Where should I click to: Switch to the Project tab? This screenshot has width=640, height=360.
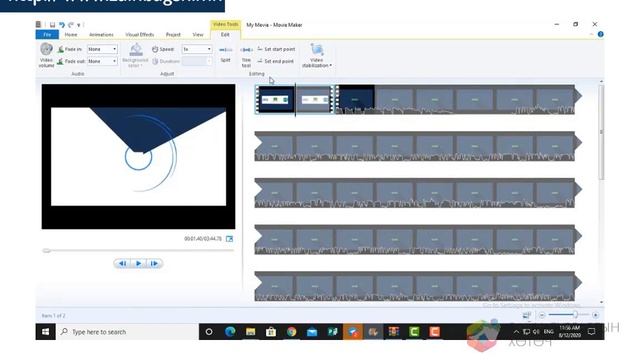click(x=173, y=35)
